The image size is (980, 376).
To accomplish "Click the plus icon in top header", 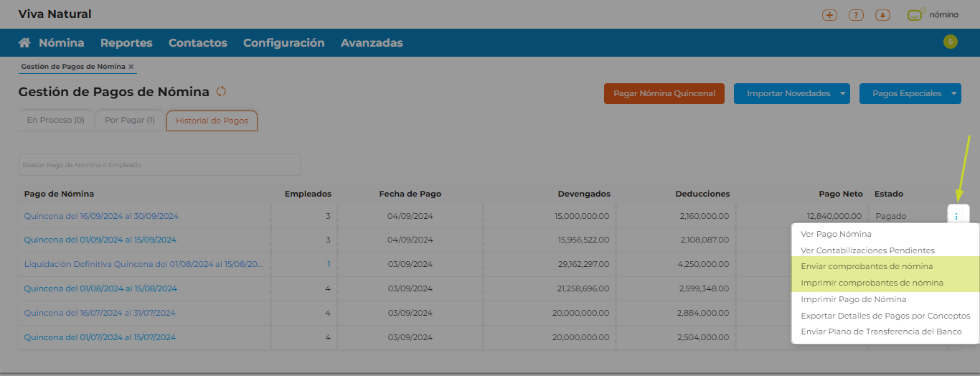I will [x=829, y=14].
